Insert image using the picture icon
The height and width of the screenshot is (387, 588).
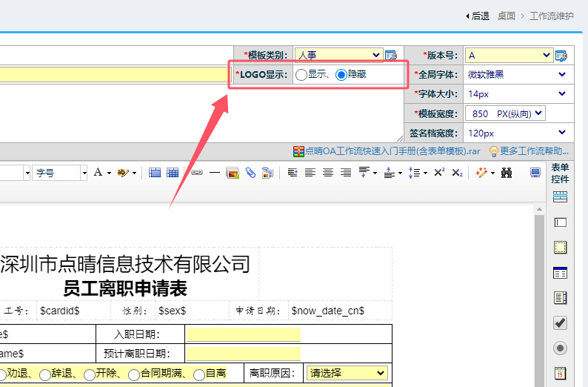(x=233, y=173)
